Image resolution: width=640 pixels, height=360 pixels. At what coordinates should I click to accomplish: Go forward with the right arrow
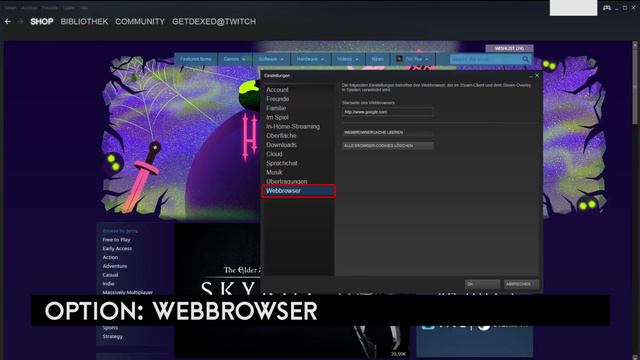pos(20,21)
